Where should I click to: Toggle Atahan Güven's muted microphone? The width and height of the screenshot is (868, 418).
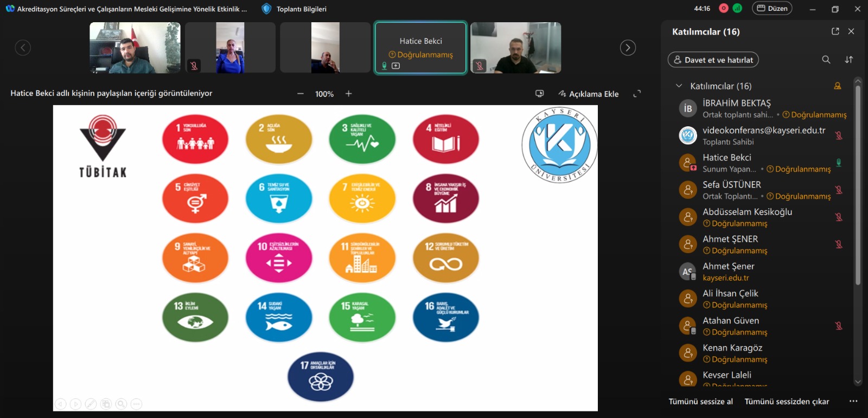click(x=839, y=326)
